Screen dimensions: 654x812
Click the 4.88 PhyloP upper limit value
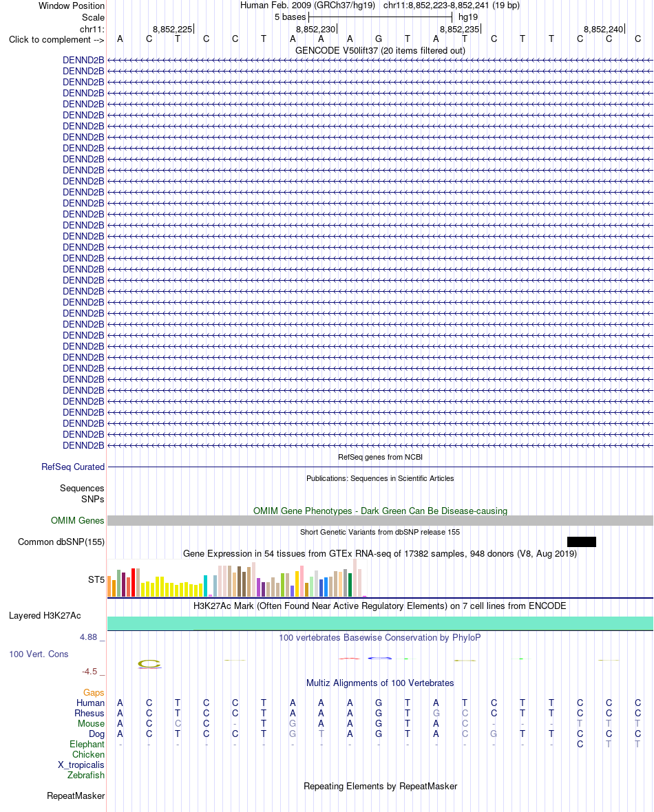tap(88, 637)
